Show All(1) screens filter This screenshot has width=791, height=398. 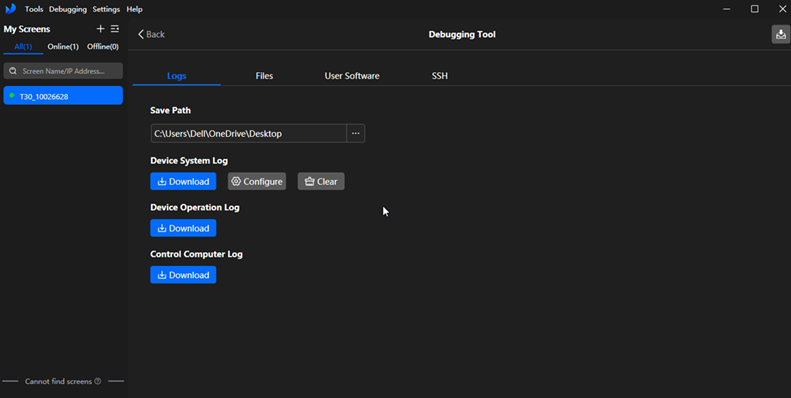pyautogui.click(x=23, y=46)
